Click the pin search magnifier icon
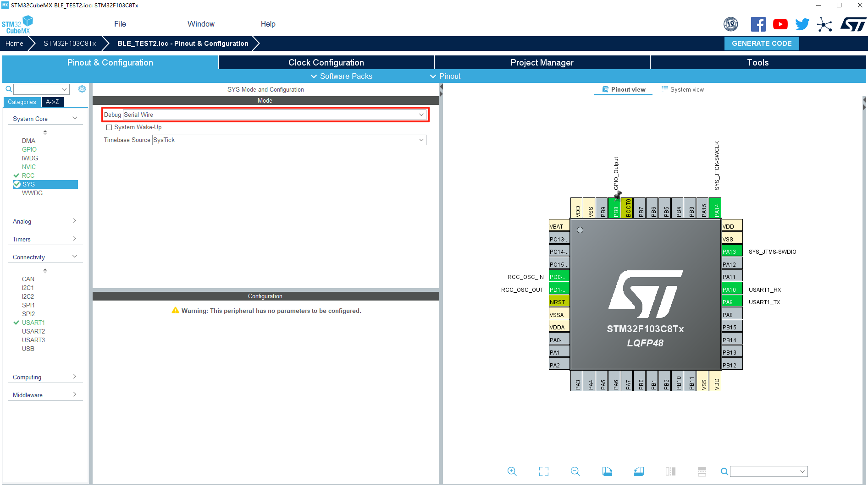This screenshot has width=868, height=487. [724, 471]
